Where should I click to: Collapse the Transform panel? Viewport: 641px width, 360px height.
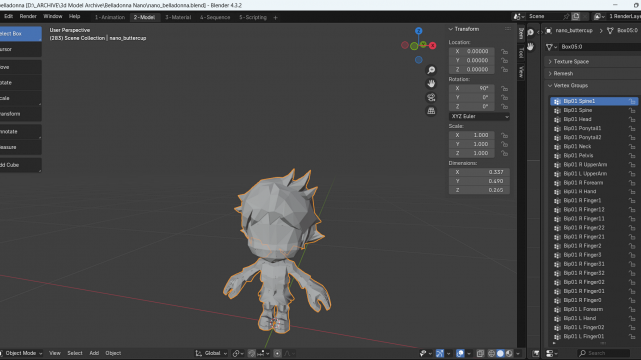click(450, 29)
